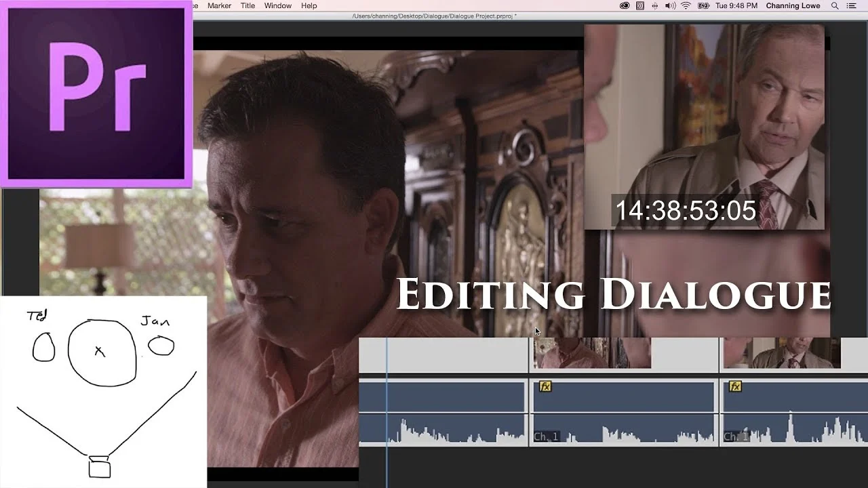Select the video clip showing the trench-coat man
The image size is (868, 488).
(794, 354)
